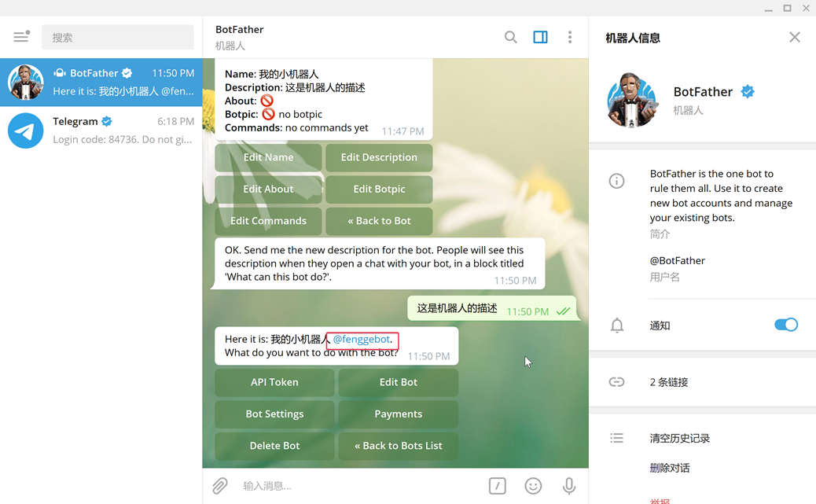This screenshot has width=816, height=504.
Task: Select 删除对话 to delete the chat
Action: (x=670, y=468)
